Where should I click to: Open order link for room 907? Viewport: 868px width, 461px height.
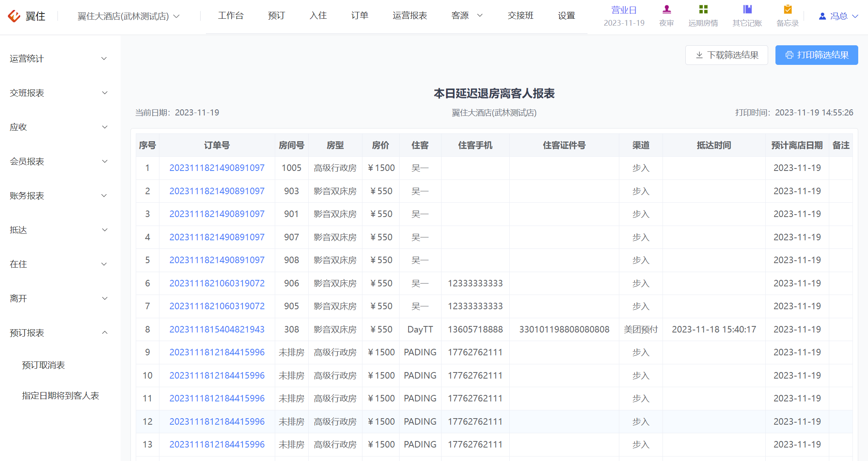(217, 237)
